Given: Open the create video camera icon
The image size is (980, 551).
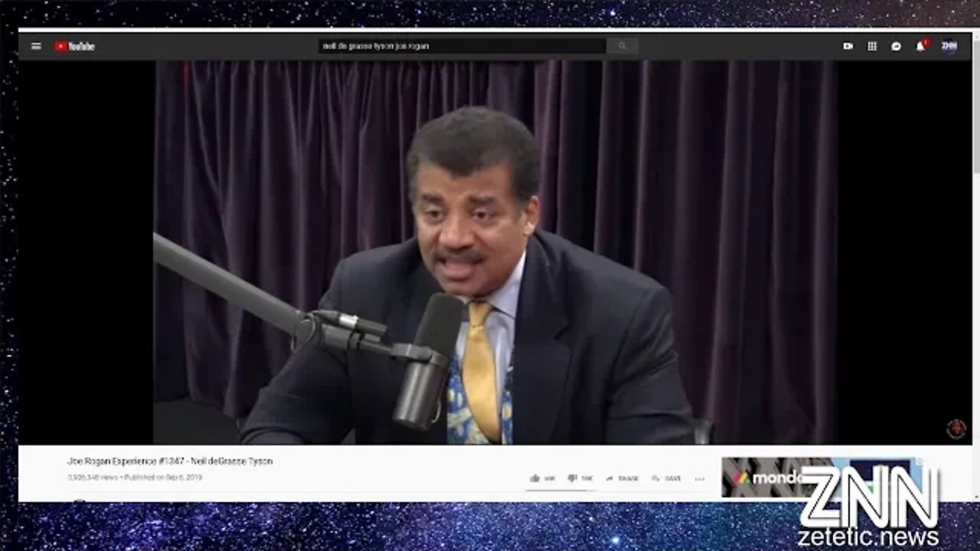Looking at the screenshot, I should [848, 46].
